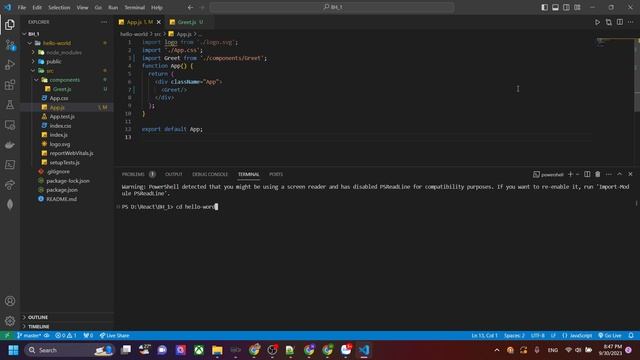Click the Windows taskbar Search box
The height and width of the screenshot is (360, 640).
(x=69, y=350)
